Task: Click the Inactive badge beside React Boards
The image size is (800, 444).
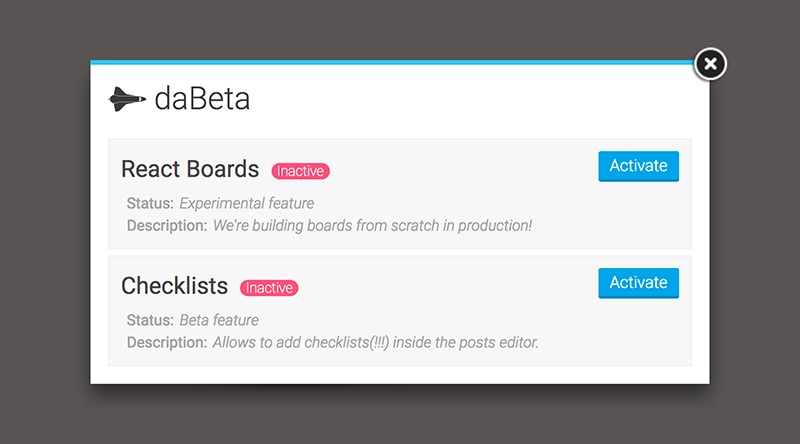Action: 300,171
